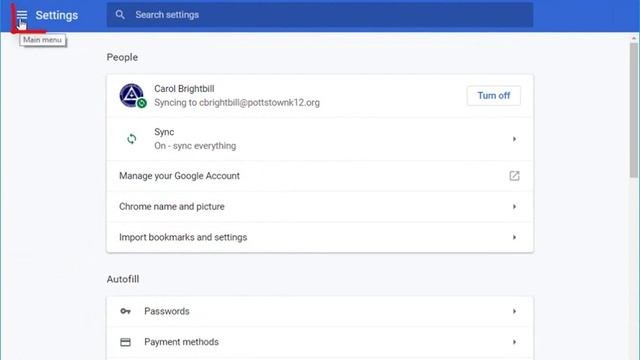This screenshot has width=640, height=360.
Task: Click the People section heading
Action: click(x=122, y=57)
